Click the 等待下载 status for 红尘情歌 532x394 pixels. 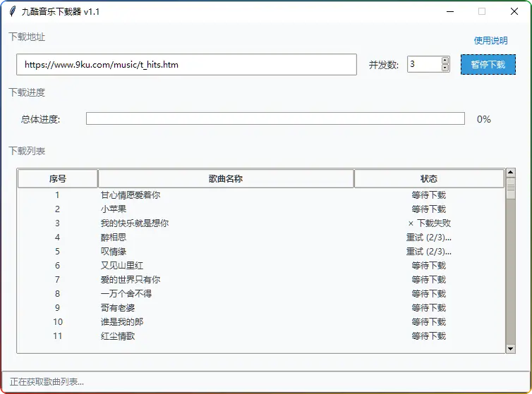coord(429,336)
